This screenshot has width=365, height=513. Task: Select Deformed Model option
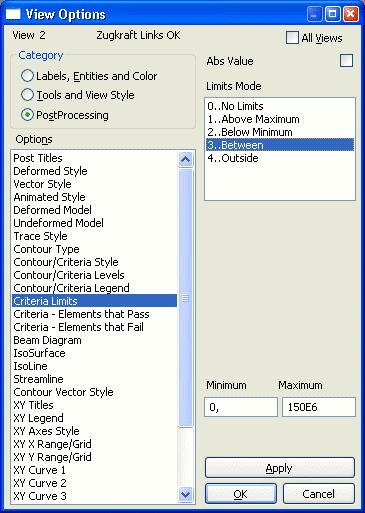click(94, 210)
